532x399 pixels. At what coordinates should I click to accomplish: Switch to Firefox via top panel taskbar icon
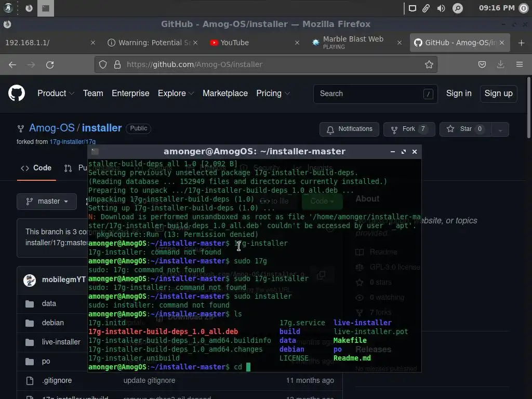pos(29,8)
